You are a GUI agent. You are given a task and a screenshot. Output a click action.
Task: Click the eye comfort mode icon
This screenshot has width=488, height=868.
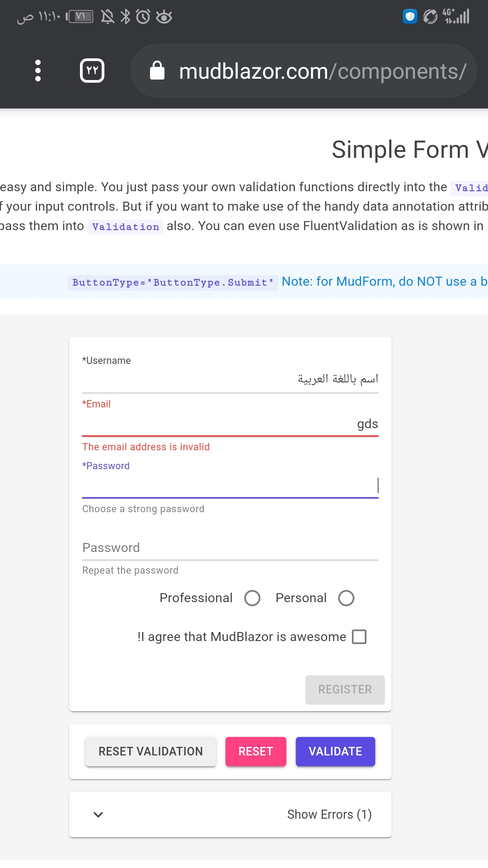tap(165, 17)
